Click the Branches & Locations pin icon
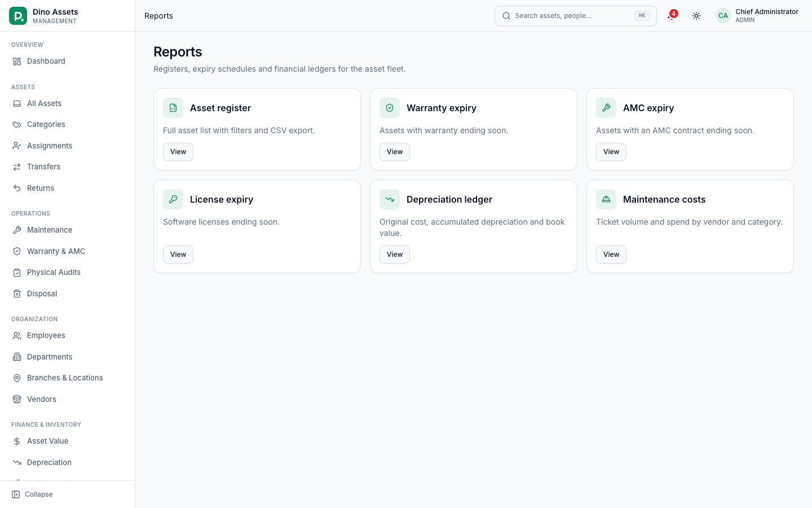This screenshot has width=812, height=508. point(17,378)
